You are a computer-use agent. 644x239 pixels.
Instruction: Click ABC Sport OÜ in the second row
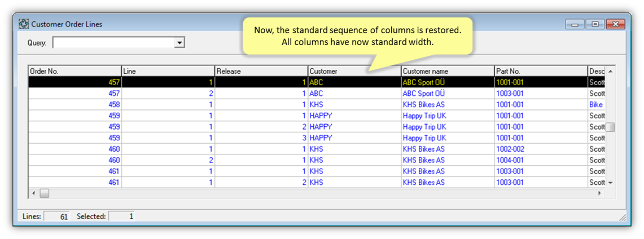(x=448, y=94)
